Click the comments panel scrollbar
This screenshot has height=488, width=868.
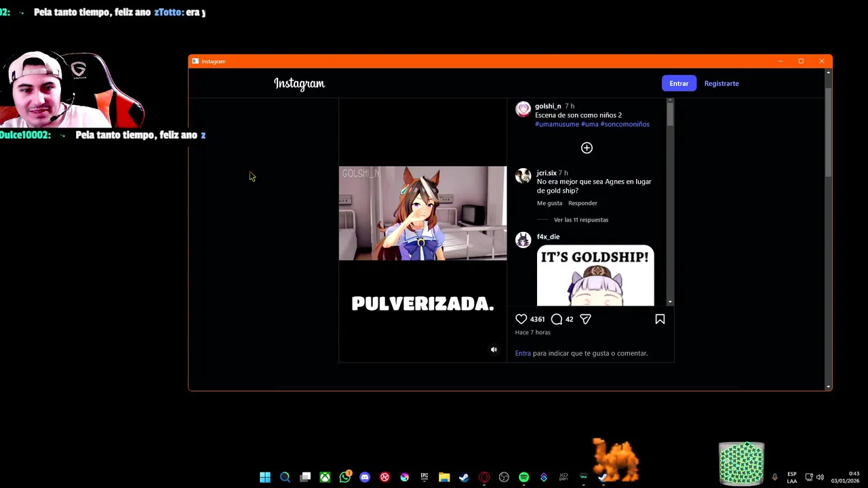pos(670,115)
